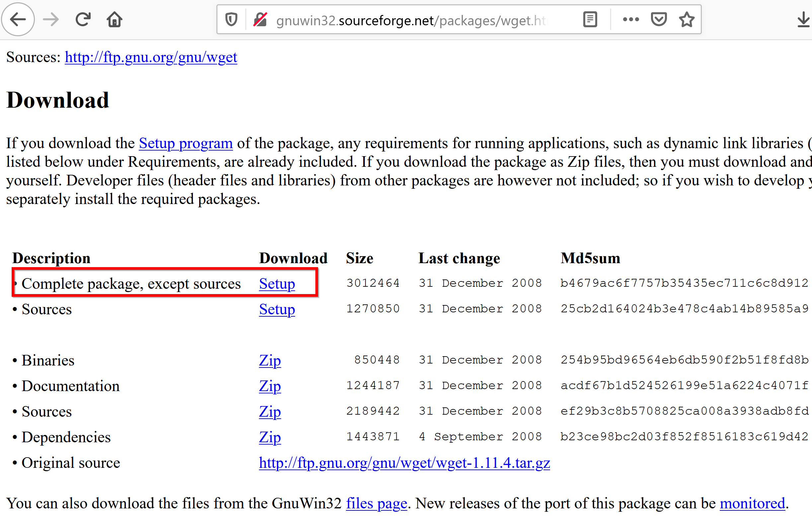Go back to the previous page

[18, 19]
